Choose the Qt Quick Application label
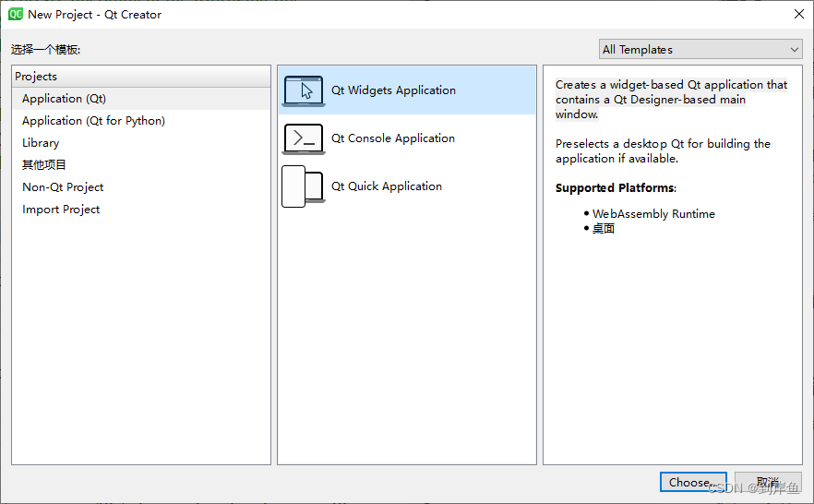 [x=387, y=186]
